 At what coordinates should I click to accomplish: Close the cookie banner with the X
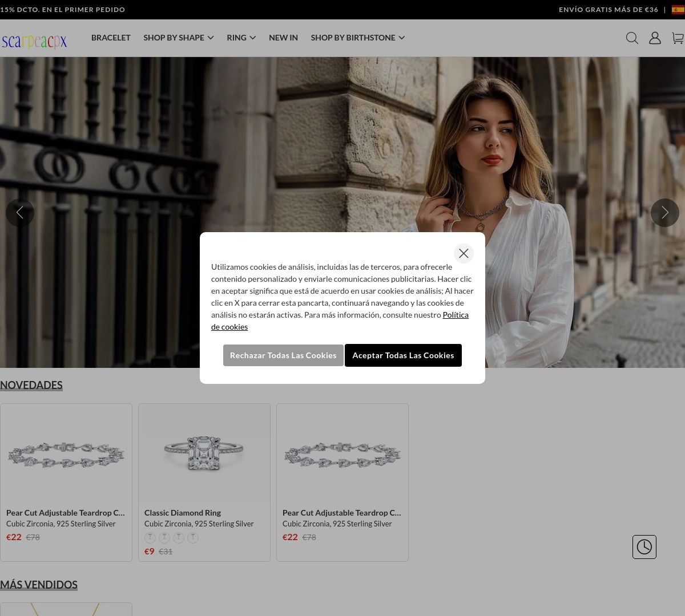pos(464,253)
